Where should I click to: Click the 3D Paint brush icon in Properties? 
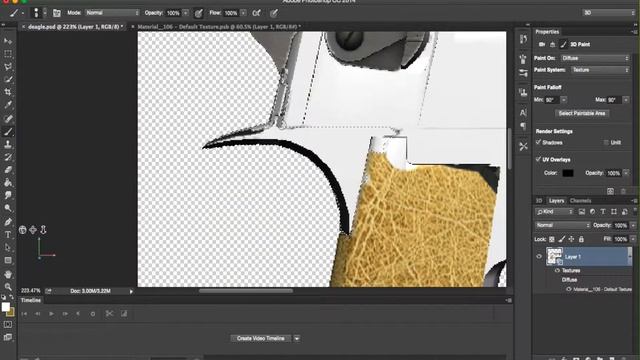(x=563, y=44)
